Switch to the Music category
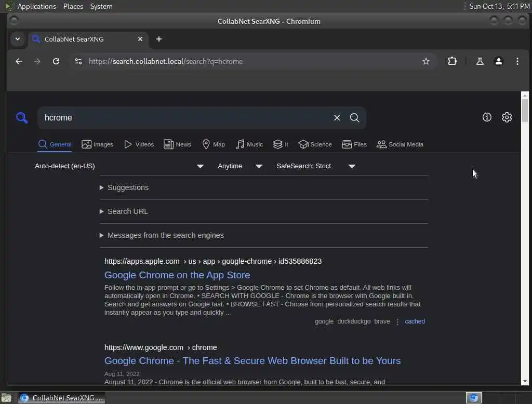Image resolution: width=532 pixels, height=404 pixels. tap(249, 144)
